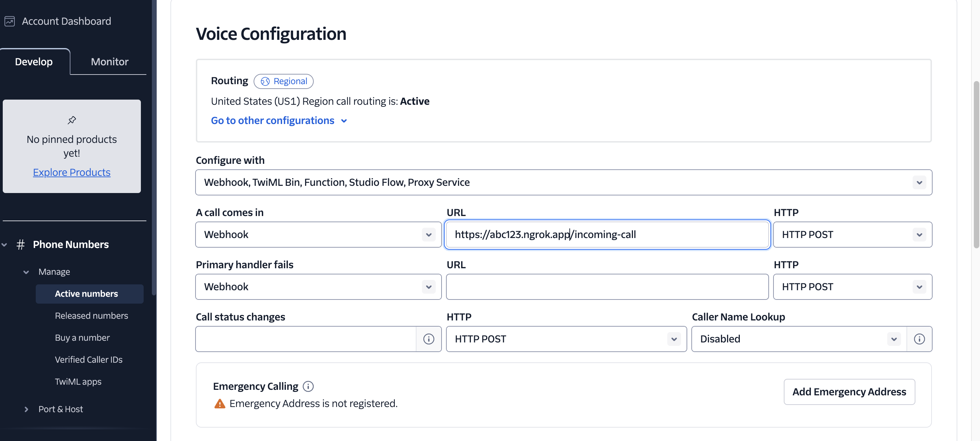The width and height of the screenshot is (980, 441).
Task: Click the pin icon above pinned products message
Action: [71, 120]
